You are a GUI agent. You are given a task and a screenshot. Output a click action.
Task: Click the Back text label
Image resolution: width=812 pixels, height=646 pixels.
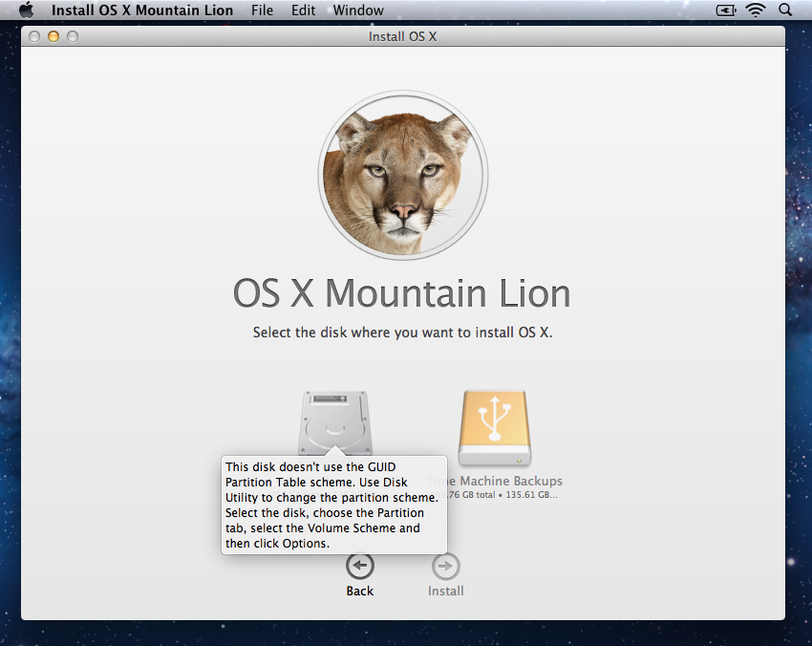click(x=360, y=591)
